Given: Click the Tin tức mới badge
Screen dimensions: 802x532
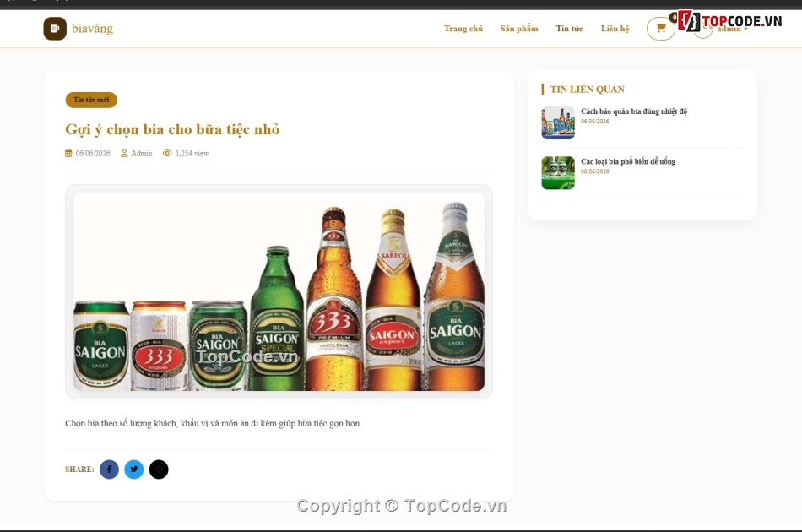Looking at the screenshot, I should click(x=91, y=100).
